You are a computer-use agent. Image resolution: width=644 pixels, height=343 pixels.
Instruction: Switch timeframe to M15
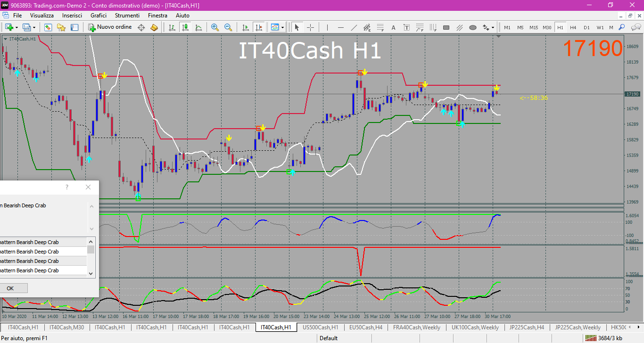pos(534,27)
